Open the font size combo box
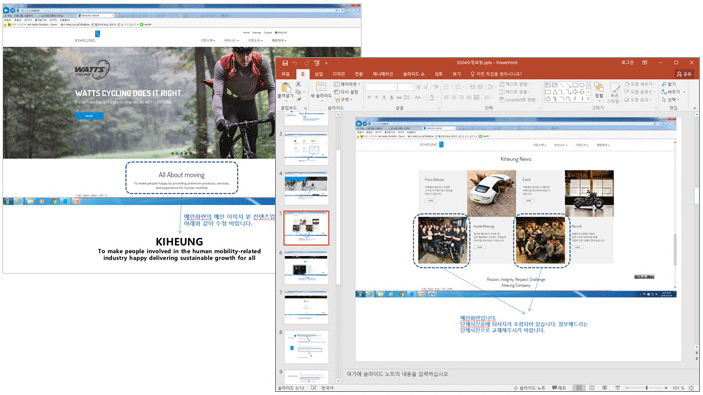 pos(406,87)
